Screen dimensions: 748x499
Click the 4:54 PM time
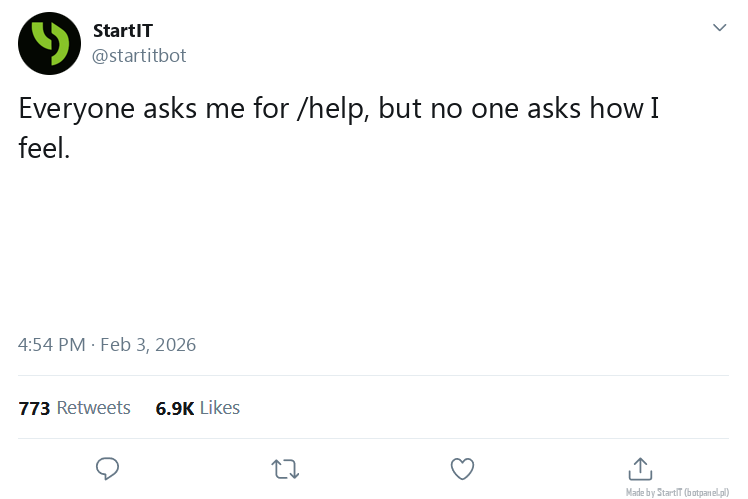coord(52,345)
